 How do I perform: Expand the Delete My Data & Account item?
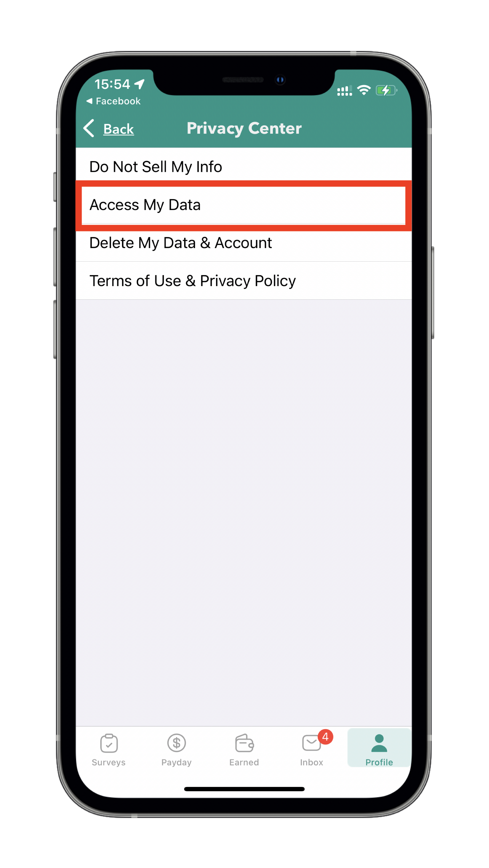tap(244, 243)
